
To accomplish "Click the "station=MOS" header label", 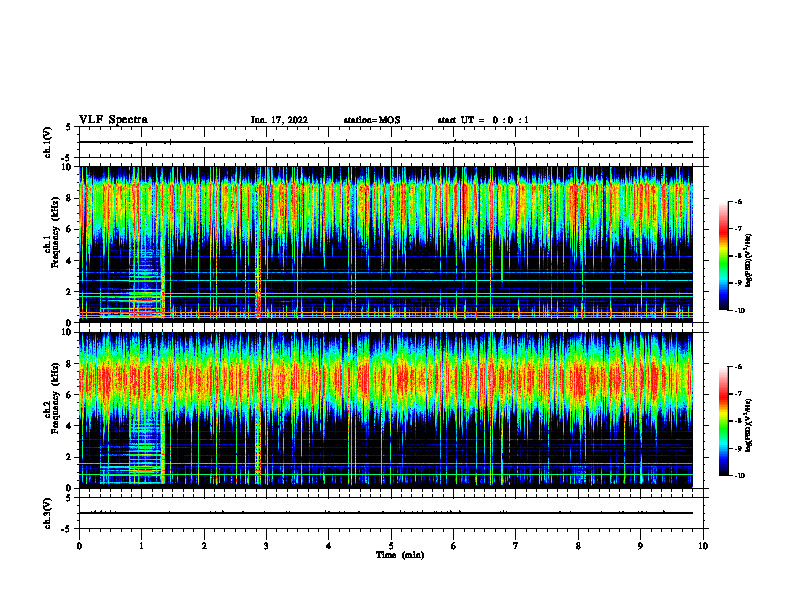I will tap(372, 120).
